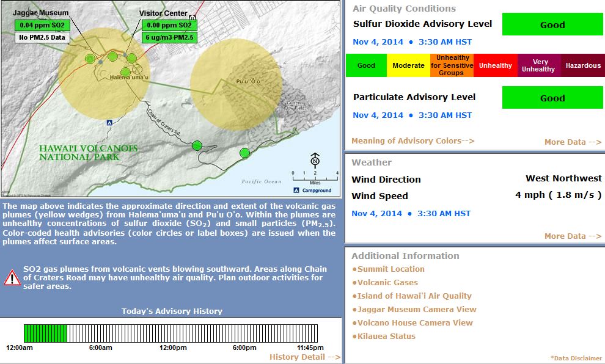Click green filled segment of advisory history bar
Image resolution: width=605 pixels, height=364 pixels.
click(46, 333)
